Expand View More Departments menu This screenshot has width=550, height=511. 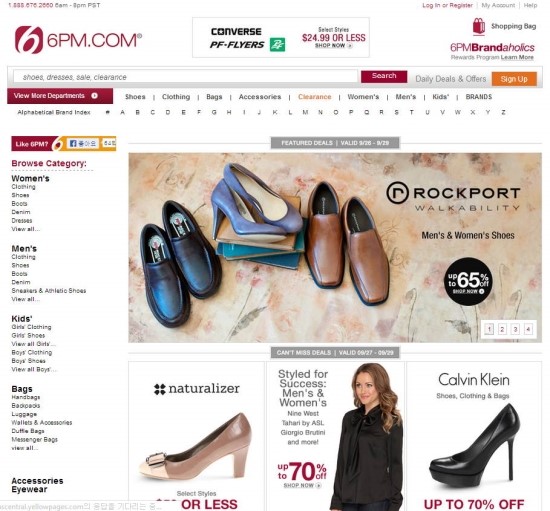(60, 96)
